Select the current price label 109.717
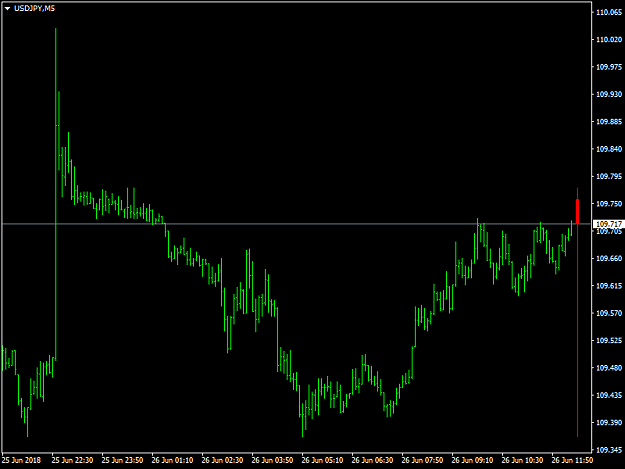This screenshot has width=625, height=469. pos(608,224)
